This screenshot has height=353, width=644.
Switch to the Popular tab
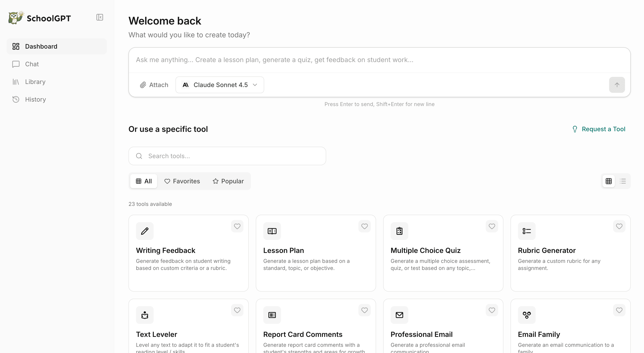pyautogui.click(x=228, y=181)
